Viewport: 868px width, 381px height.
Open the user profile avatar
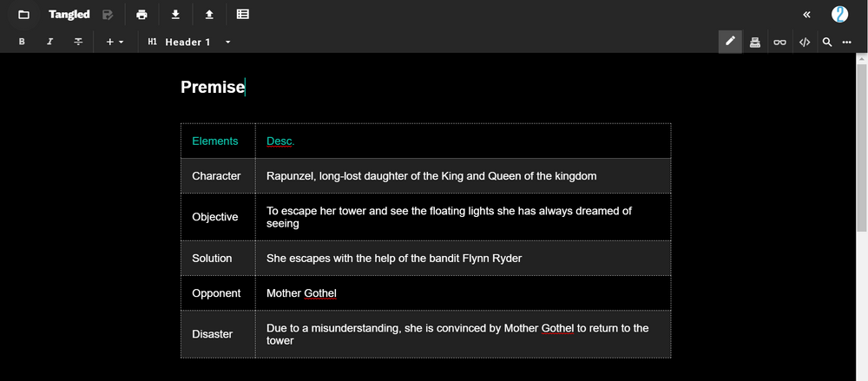click(x=839, y=14)
